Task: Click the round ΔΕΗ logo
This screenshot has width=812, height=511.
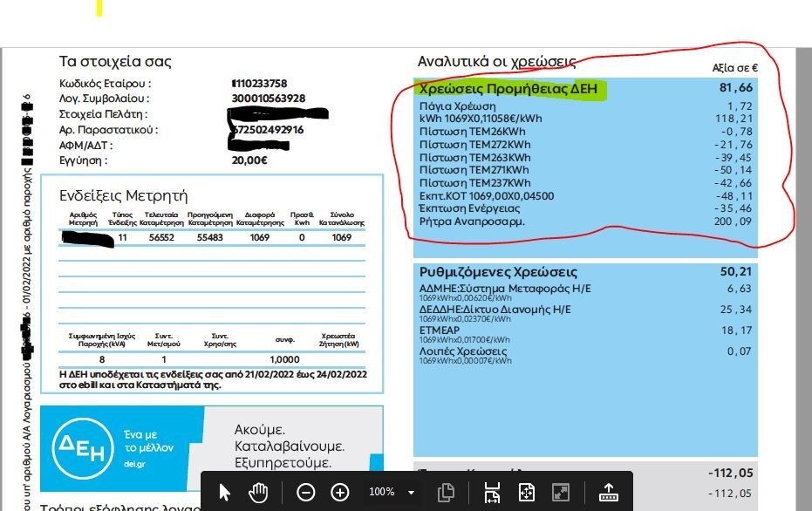Action: pos(83,448)
